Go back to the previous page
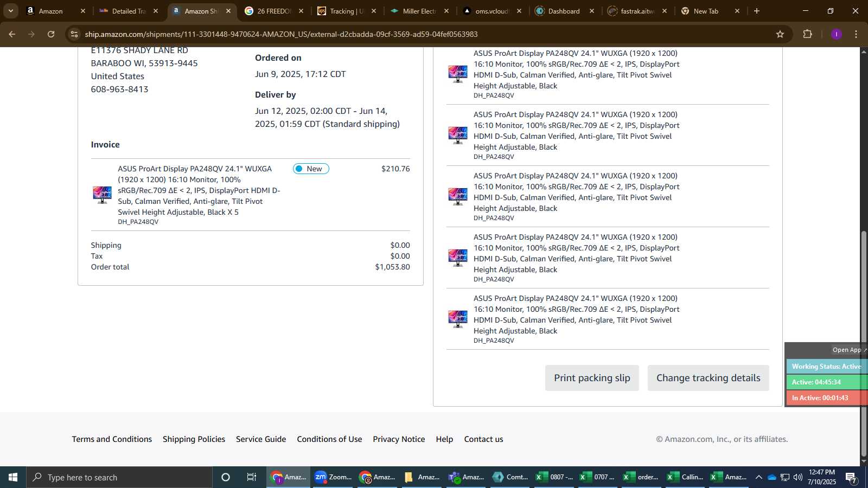868x488 pixels. [12, 34]
